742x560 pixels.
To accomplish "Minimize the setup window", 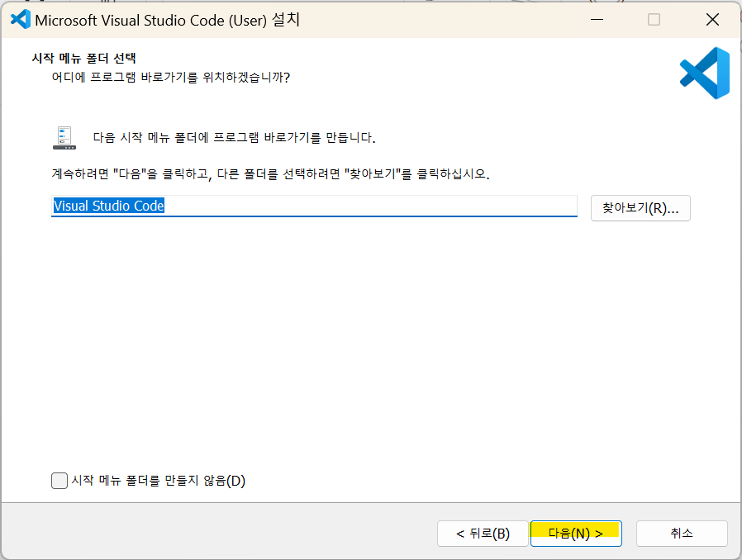I will (597, 19).
